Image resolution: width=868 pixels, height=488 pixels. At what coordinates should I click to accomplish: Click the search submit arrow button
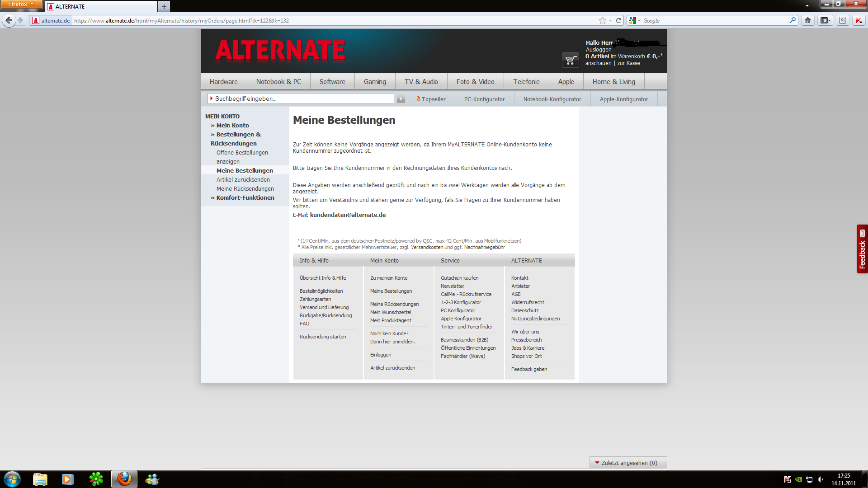click(401, 99)
